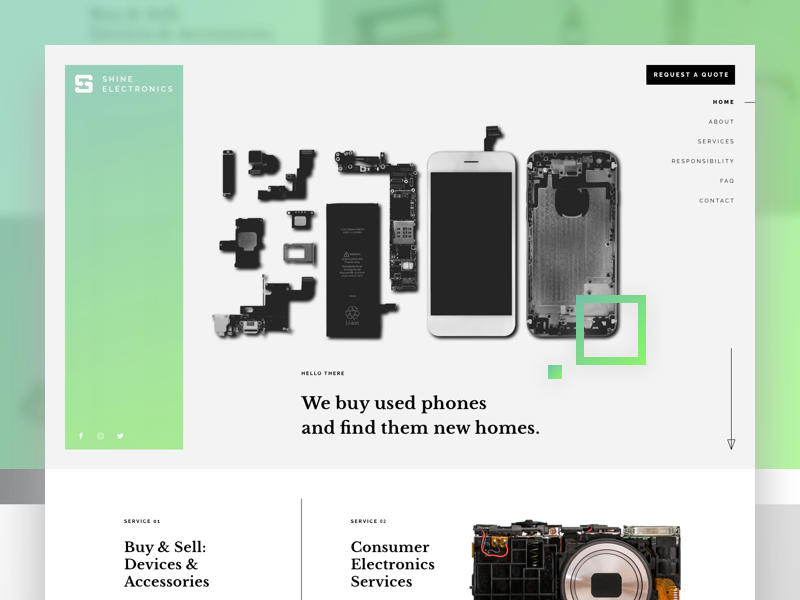Click the disassembled camera image

tap(577, 560)
